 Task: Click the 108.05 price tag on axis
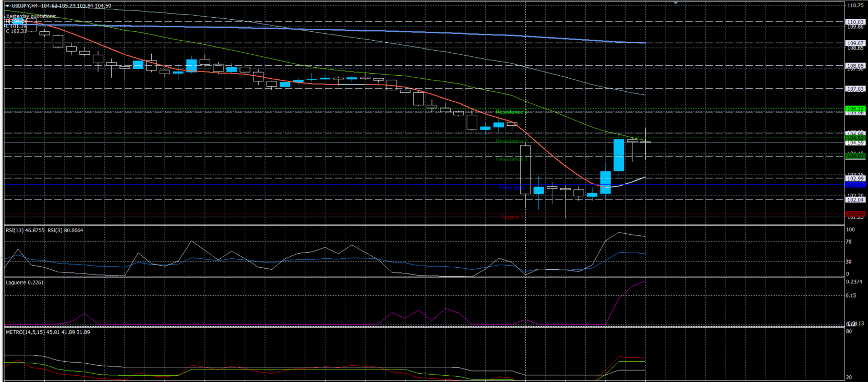pyautogui.click(x=855, y=66)
